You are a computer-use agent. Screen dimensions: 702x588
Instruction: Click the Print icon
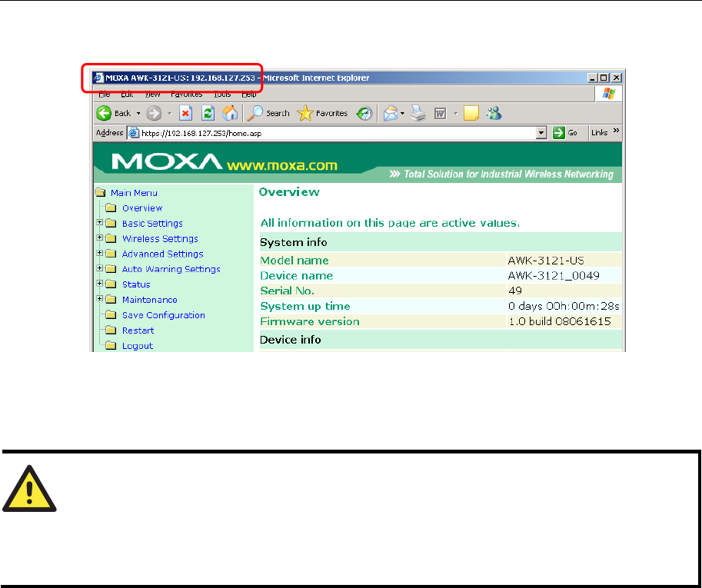pos(418,113)
